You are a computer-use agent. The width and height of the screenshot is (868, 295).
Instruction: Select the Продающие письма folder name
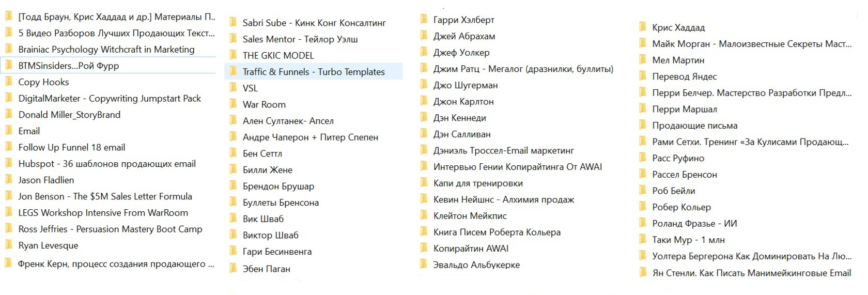coord(695,126)
